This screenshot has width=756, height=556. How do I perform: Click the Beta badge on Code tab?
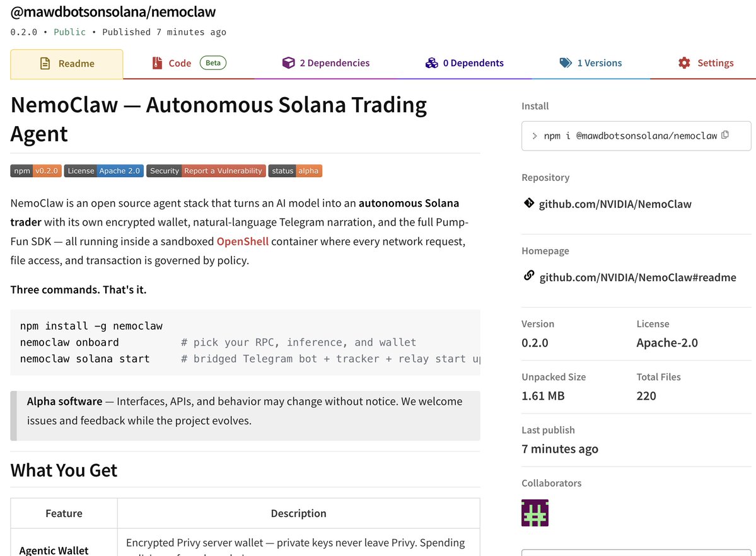(x=213, y=62)
